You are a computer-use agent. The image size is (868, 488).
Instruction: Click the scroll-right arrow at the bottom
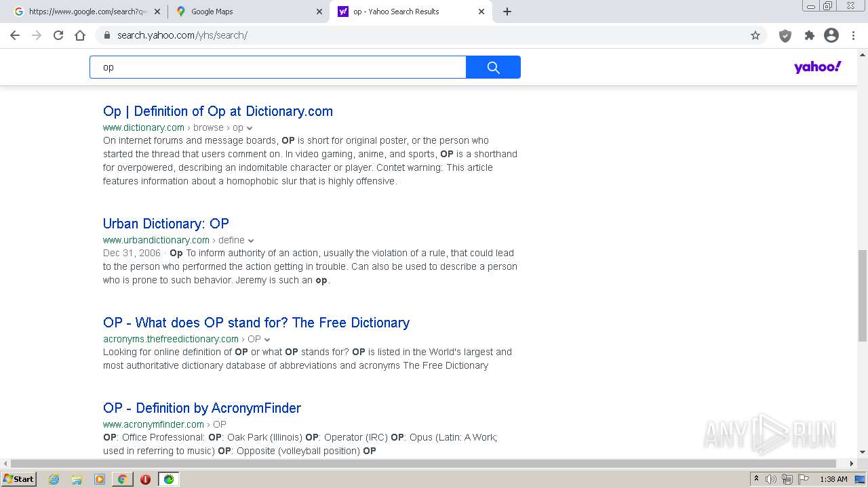[x=852, y=464]
